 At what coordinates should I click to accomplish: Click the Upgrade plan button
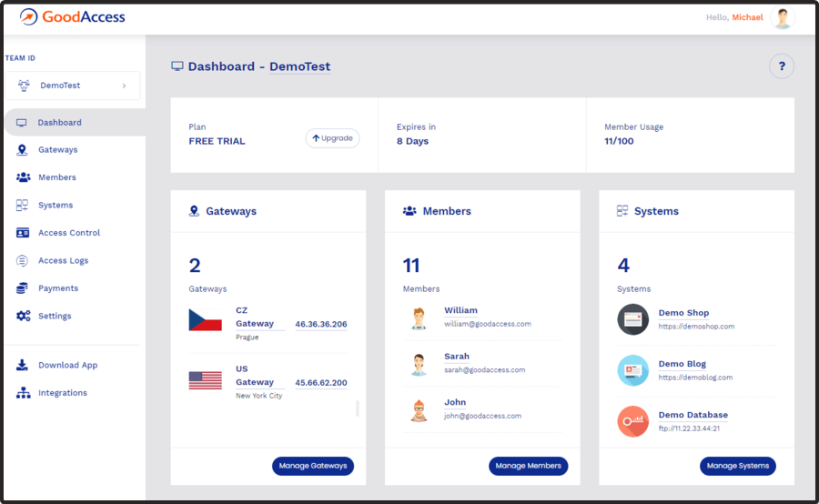click(332, 138)
